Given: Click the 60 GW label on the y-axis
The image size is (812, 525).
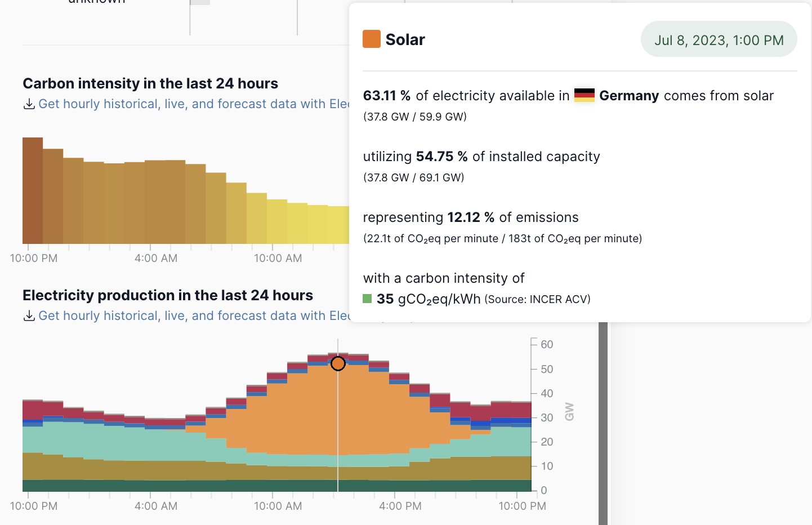Looking at the screenshot, I should 546,344.
